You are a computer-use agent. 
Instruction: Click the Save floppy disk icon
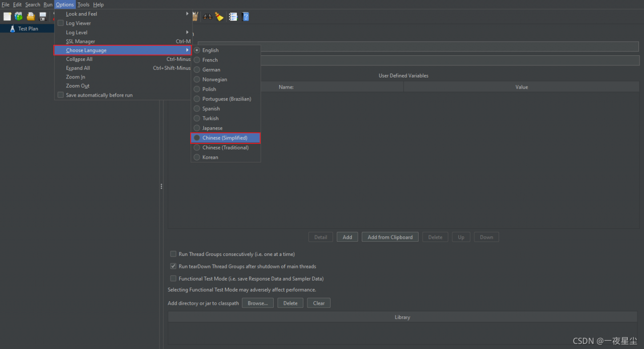(x=43, y=17)
